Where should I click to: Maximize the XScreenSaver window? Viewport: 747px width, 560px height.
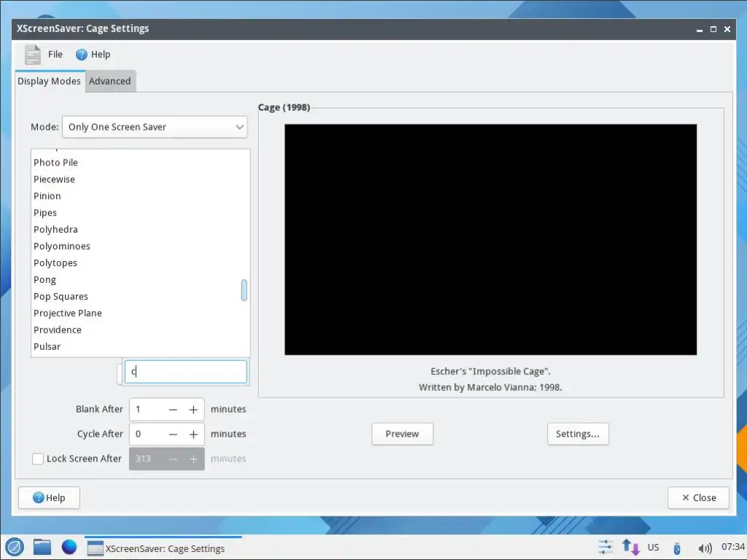point(713,29)
